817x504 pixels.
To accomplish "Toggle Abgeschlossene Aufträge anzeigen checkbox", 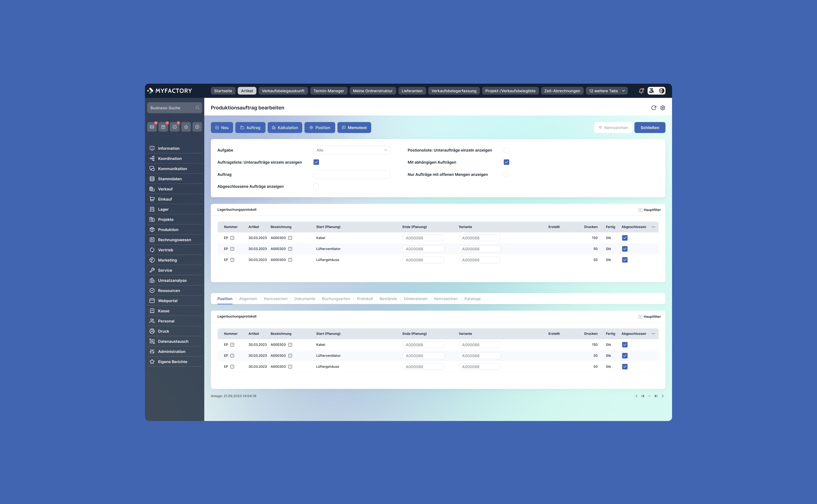I will (x=316, y=186).
